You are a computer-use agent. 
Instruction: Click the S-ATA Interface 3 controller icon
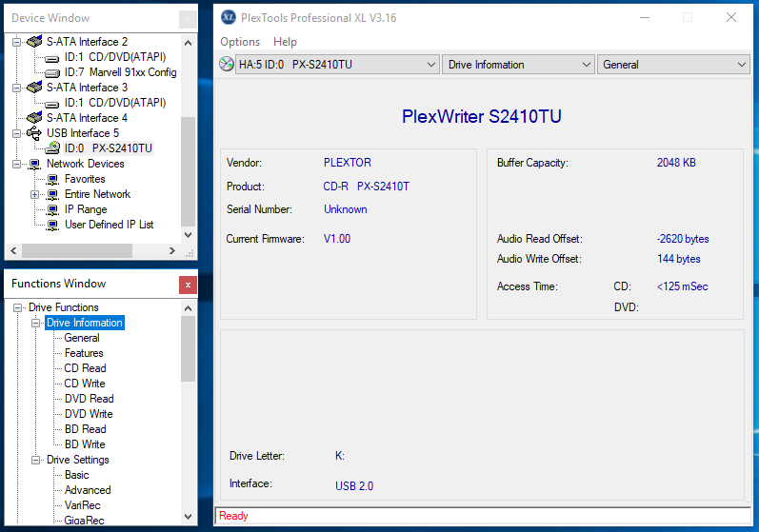(x=34, y=88)
